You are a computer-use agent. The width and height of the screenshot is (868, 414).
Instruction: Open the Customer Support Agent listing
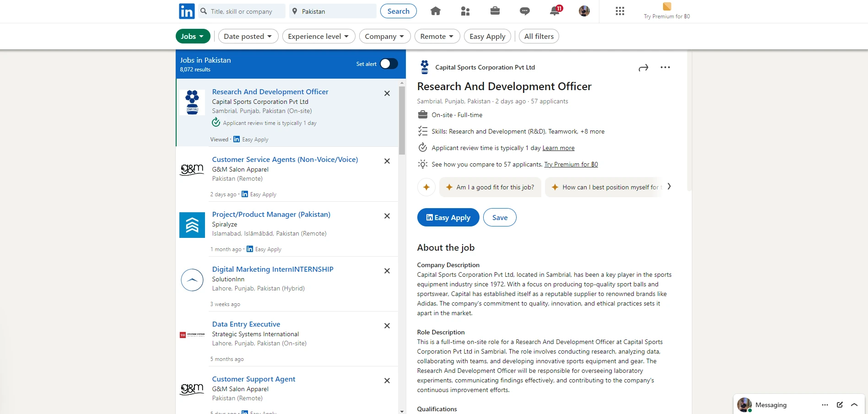[253, 379]
